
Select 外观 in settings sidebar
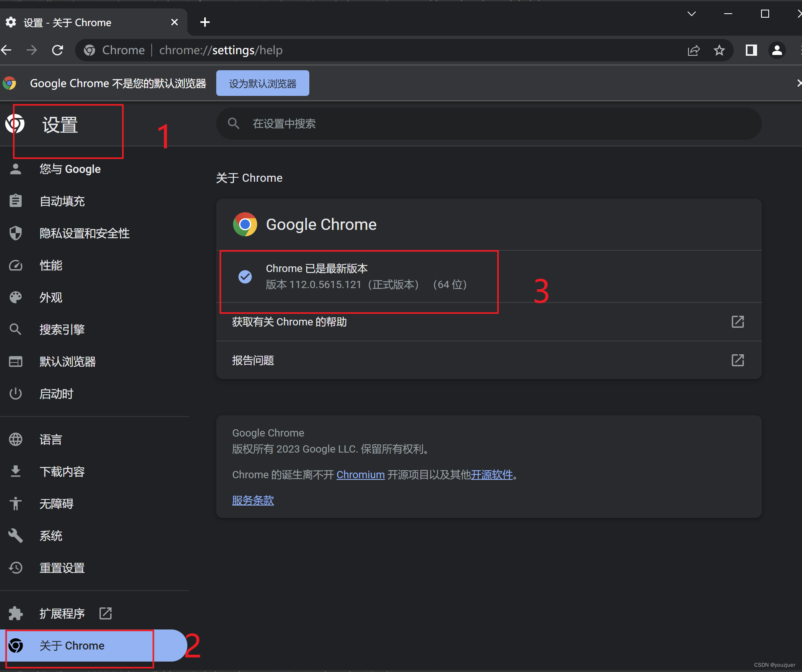click(x=51, y=297)
